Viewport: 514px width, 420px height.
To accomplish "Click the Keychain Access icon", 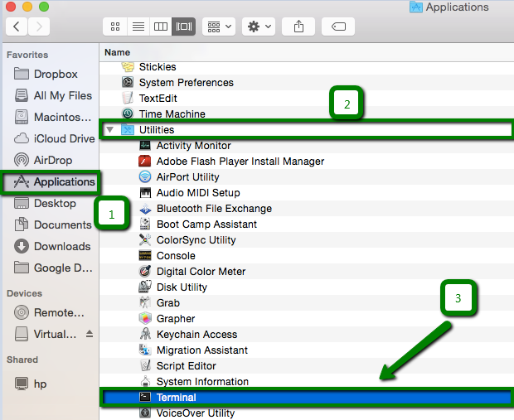I will tap(145, 335).
